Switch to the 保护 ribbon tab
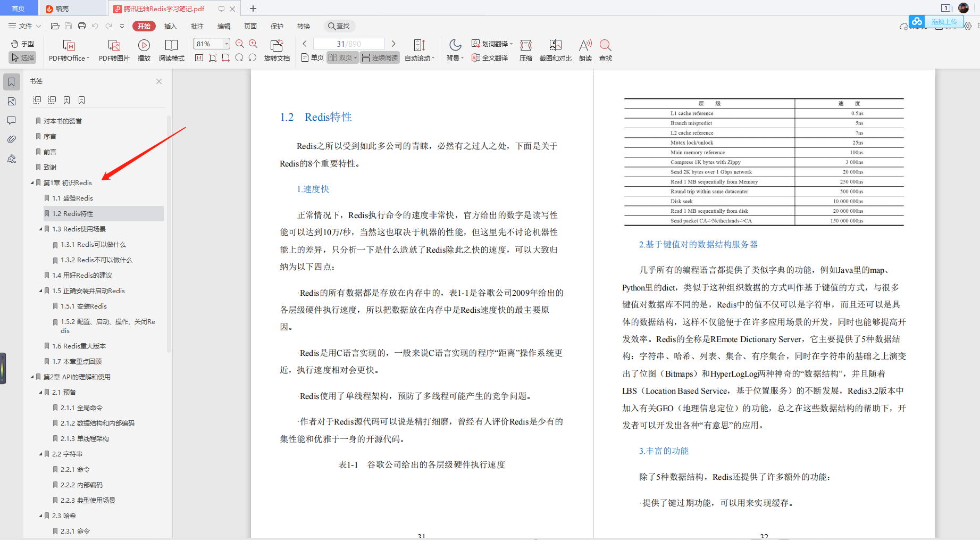This screenshot has height=540, width=980. (x=277, y=26)
